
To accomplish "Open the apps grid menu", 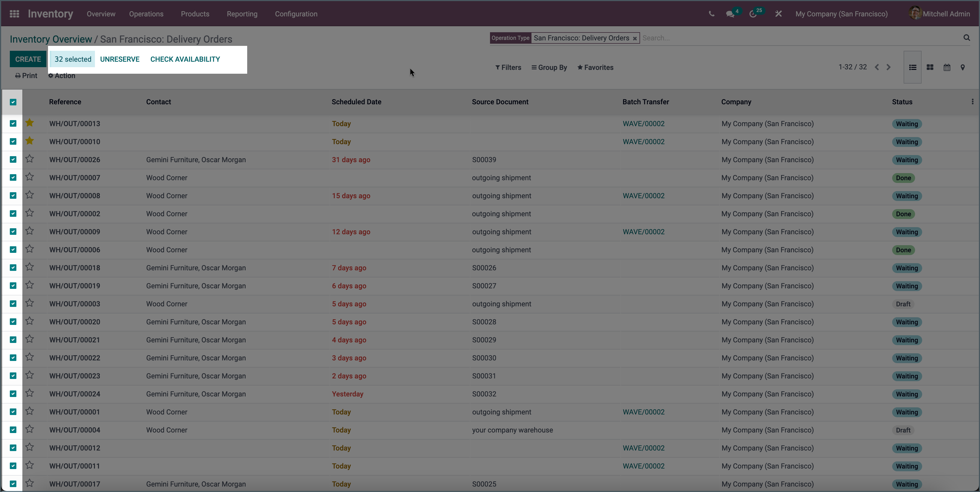I will point(14,13).
